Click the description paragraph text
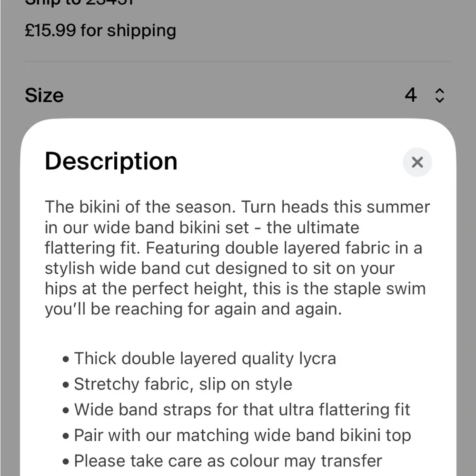 pos(237,257)
